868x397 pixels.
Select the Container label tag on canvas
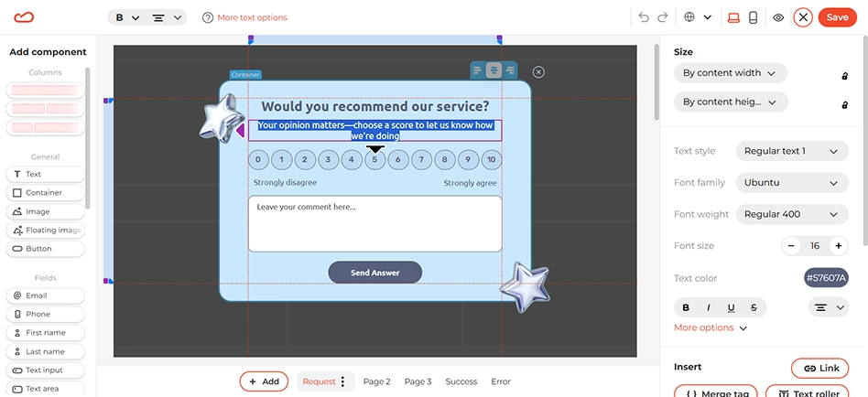coord(245,75)
